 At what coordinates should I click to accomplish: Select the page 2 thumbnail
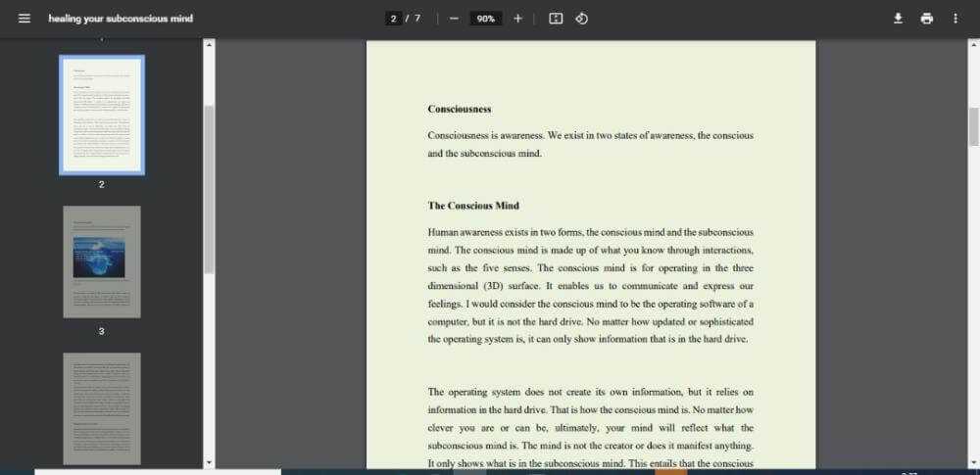[102, 115]
